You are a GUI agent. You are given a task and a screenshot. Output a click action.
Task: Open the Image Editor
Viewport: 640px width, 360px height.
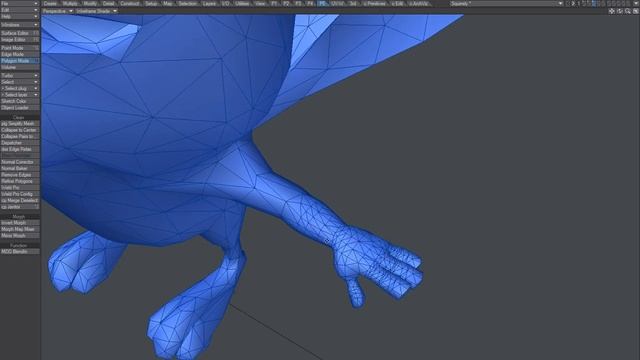click(x=20, y=40)
